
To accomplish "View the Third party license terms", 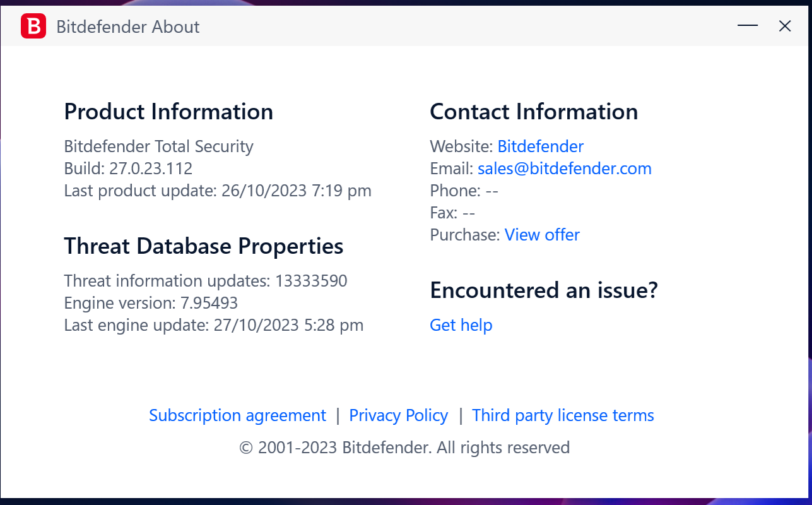I will pyautogui.click(x=563, y=415).
